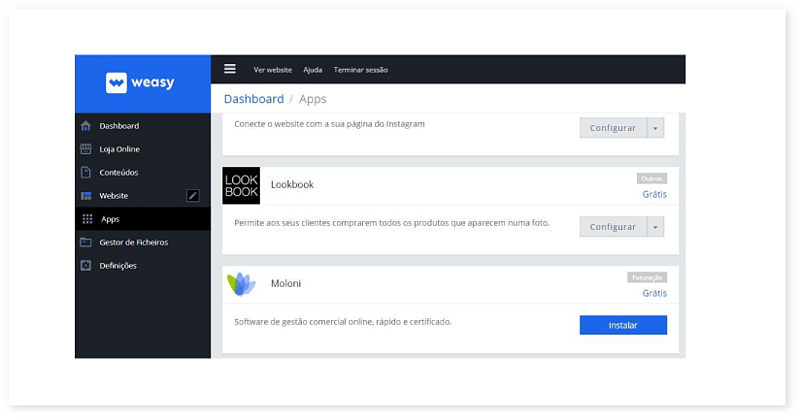Click the Grátis label on Lookbook
800x420 pixels.
(655, 194)
